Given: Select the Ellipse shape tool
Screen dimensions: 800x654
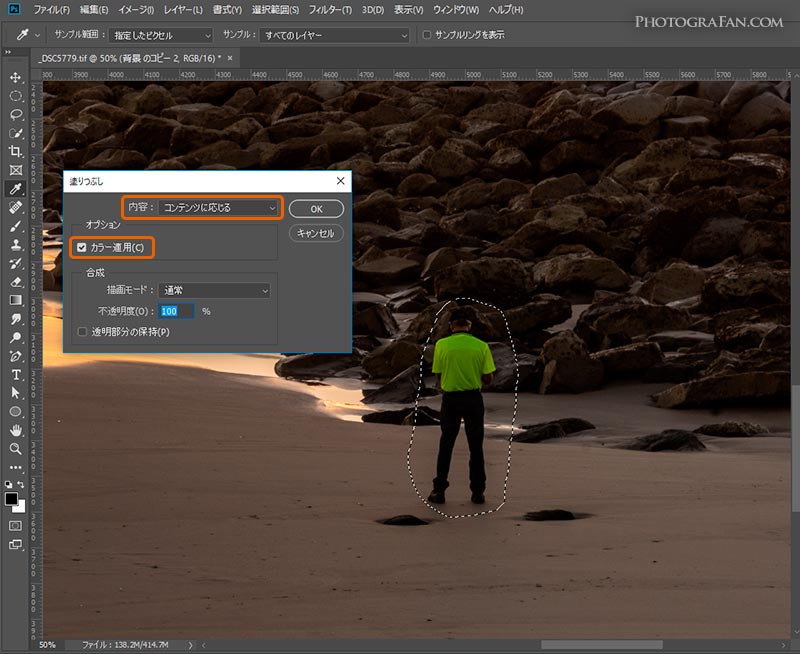Looking at the screenshot, I should click(16, 412).
